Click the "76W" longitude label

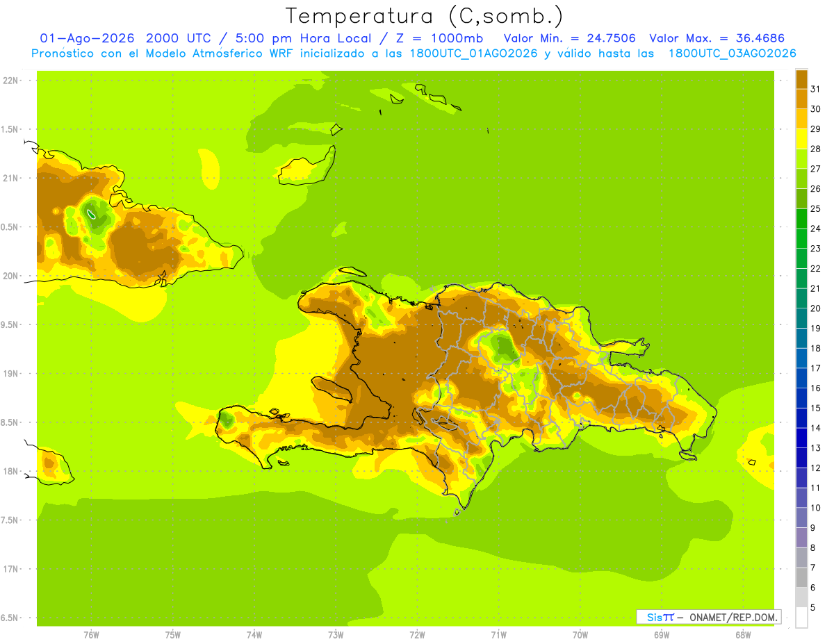tap(91, 634)
